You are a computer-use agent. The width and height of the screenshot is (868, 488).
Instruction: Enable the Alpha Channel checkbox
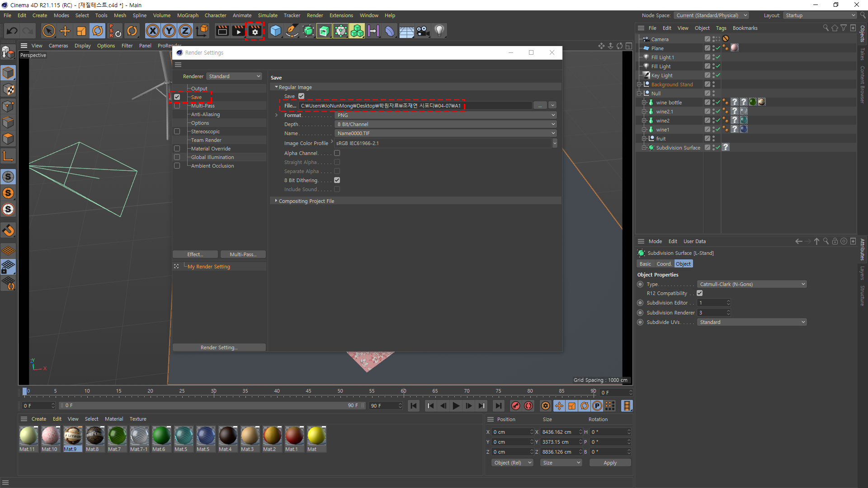337,153
